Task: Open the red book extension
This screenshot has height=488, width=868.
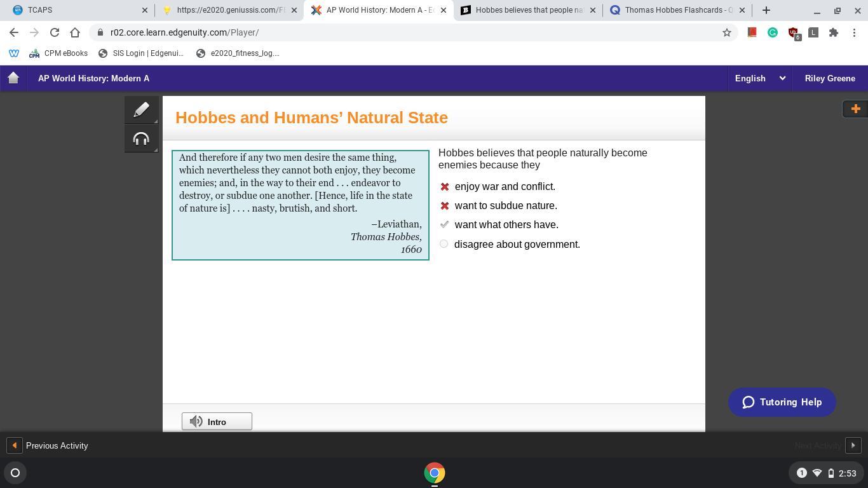Action: tap(752, 32)
